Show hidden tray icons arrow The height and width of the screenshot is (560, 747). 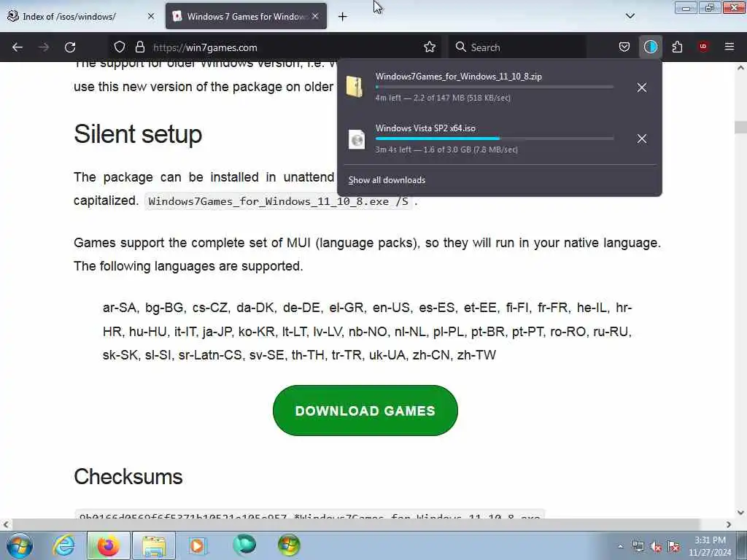[x=620, y=546]
